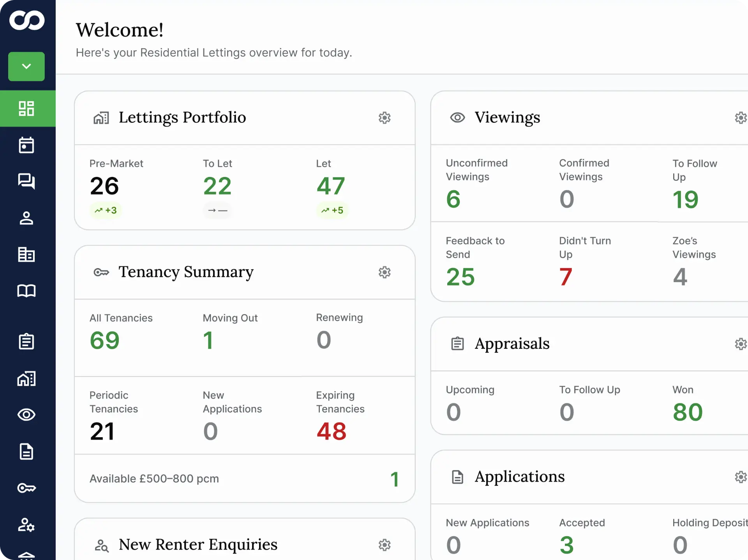Click the infinity logo in the sidebar
748x560 pixels.
(x=27, y=20)
